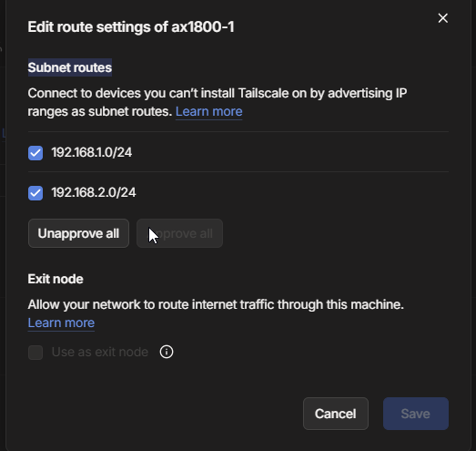This screenshot has width=476, height=451.
Task: Click the Use as exit node label
Action: 100,352
